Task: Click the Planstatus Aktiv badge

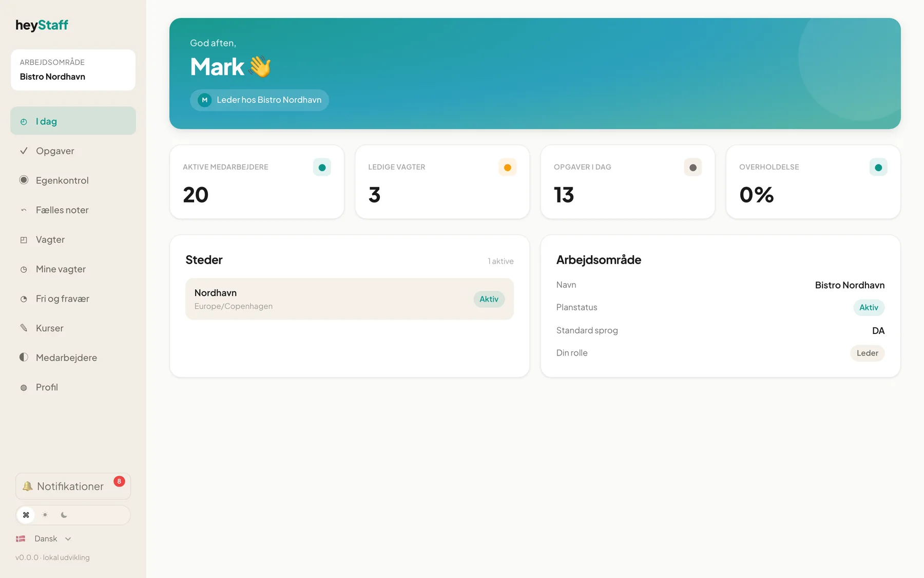Action: click(869, 307)
